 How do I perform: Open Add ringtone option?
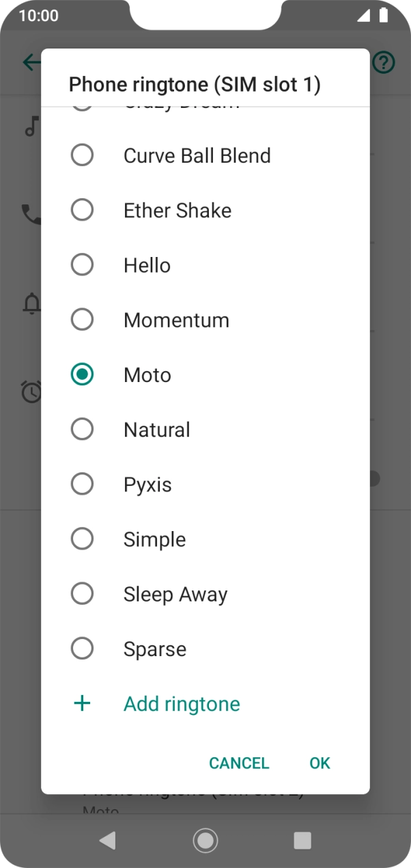pyautogui.click(x=182, y=703)
